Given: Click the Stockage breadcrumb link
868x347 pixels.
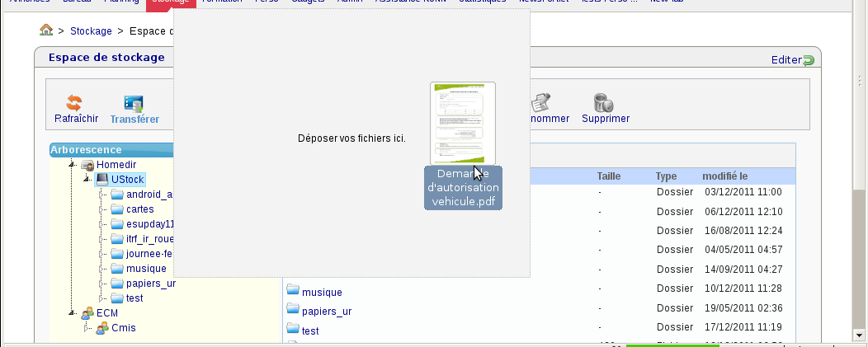Looking at the screenshot, I should tap(91, 31).
